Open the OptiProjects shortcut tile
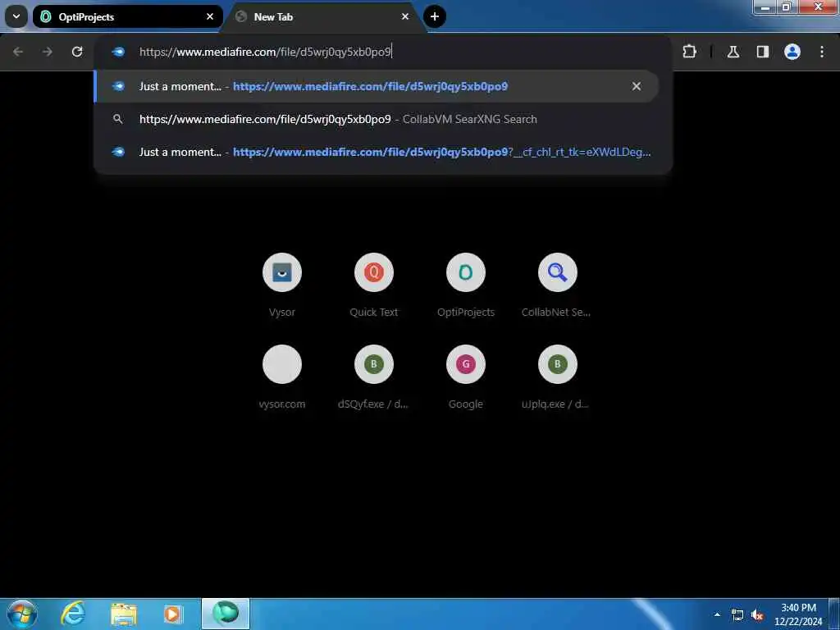Viewport: 840px width, 630px height. point(466,285)
